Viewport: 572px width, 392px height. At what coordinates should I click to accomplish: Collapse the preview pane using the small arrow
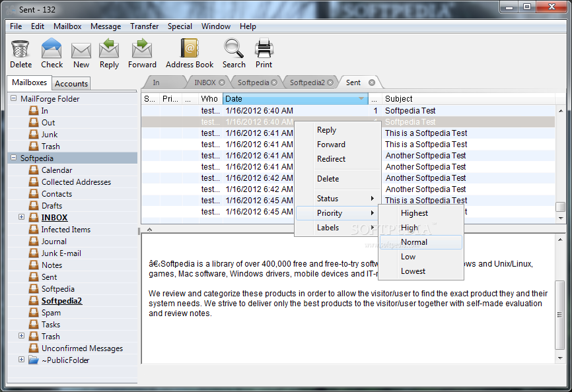149,230
